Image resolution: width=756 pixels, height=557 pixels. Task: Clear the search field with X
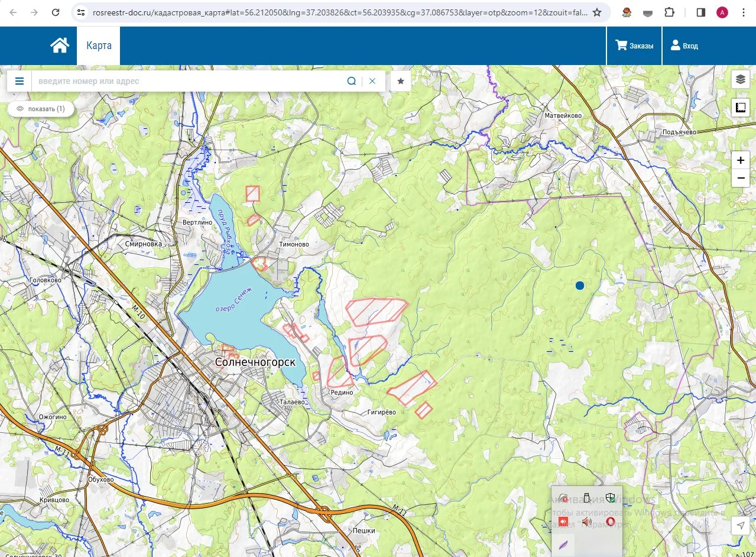[x=372, y=81]
